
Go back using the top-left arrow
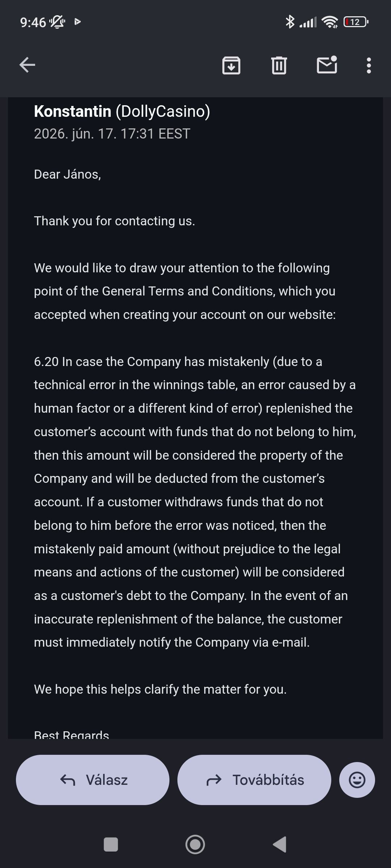point(27,65)
